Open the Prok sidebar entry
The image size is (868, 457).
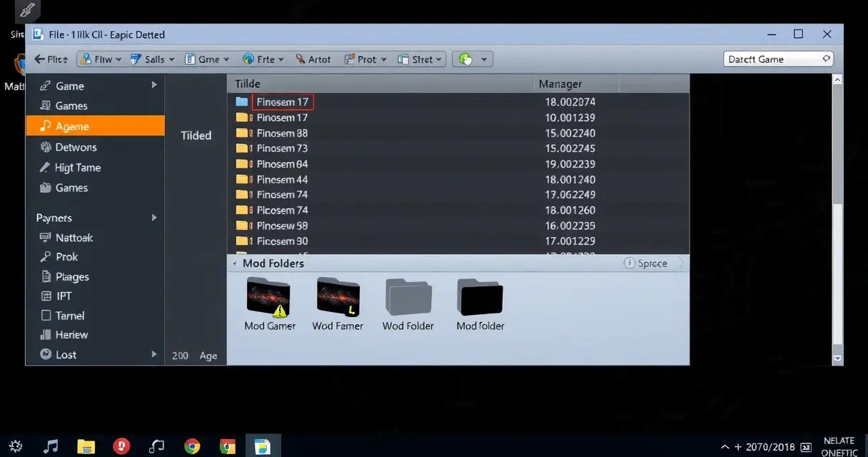click(x=67, y=257)
